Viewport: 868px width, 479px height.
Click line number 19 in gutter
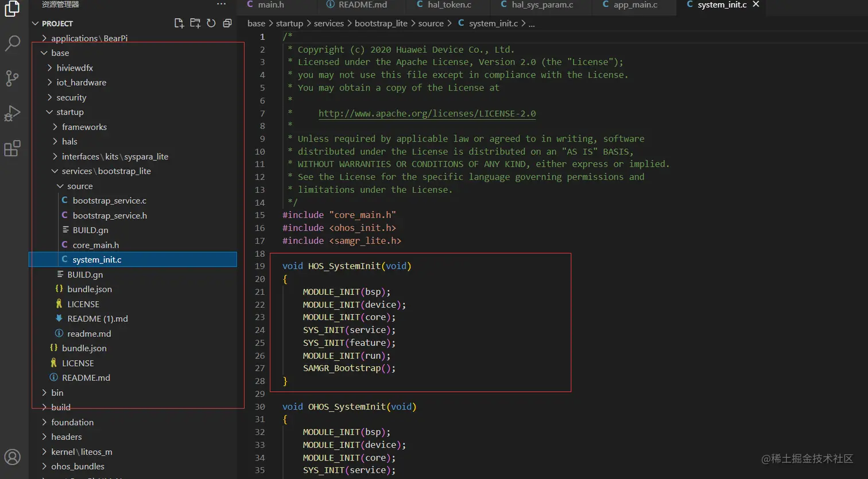pyautogui.click(x=260, y=266)
